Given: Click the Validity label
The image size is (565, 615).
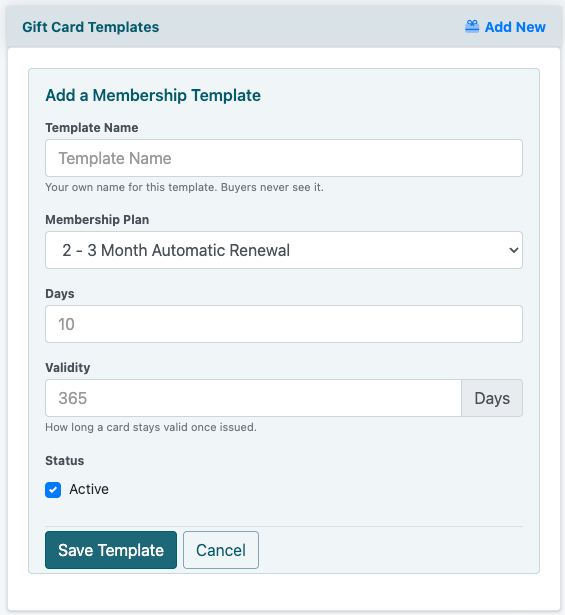Looking at the screenshot, I should tap(68, 368).
